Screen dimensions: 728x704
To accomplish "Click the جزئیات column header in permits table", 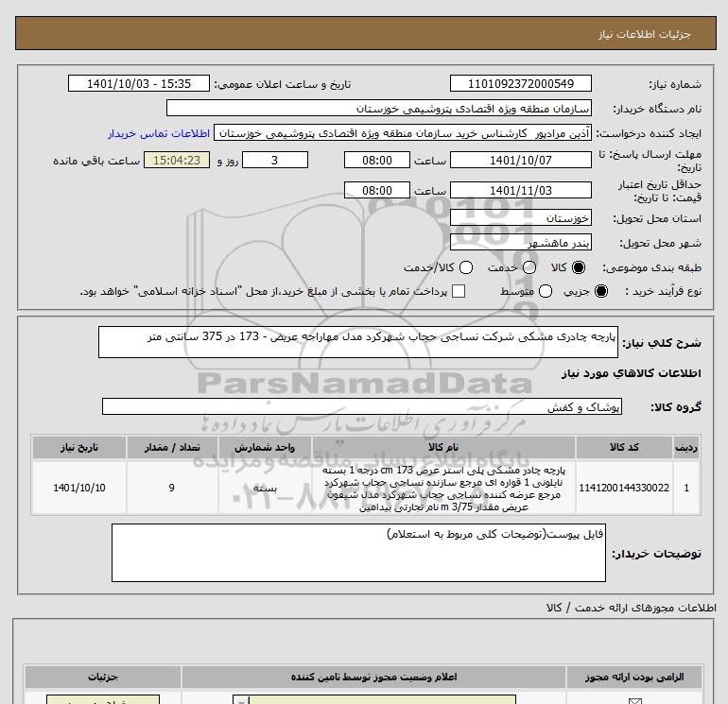I will [x=103, y=678].
